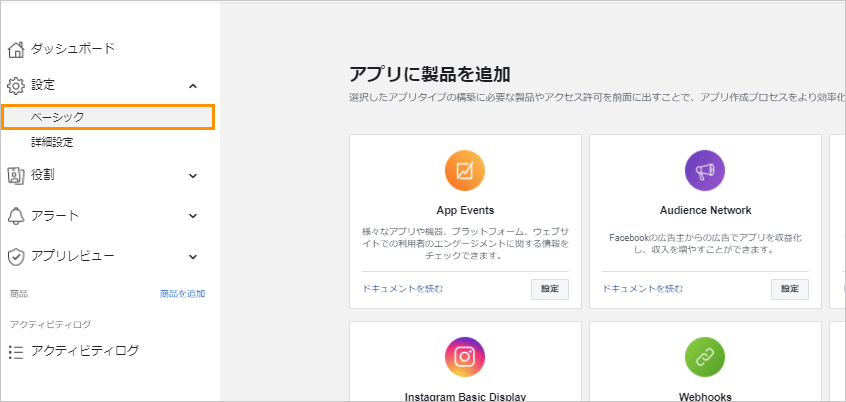Open ドキュメントを読む link for Audience Network
Image resolution: width=846 pixels, height=402 pixels.
pos(643,289)
